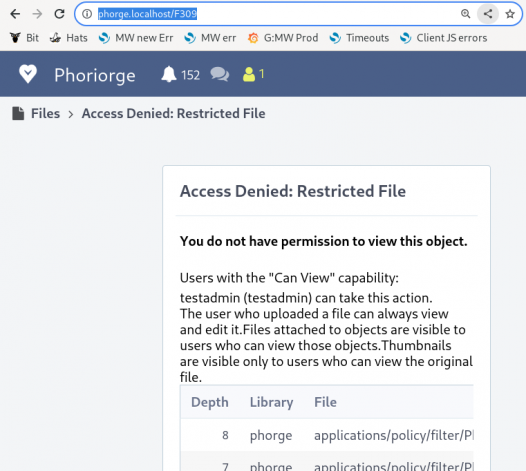Image resolution: width=526 pixels, height=471 pixels.
Task: Click the browser forward arrow
Action: point(37,14)
